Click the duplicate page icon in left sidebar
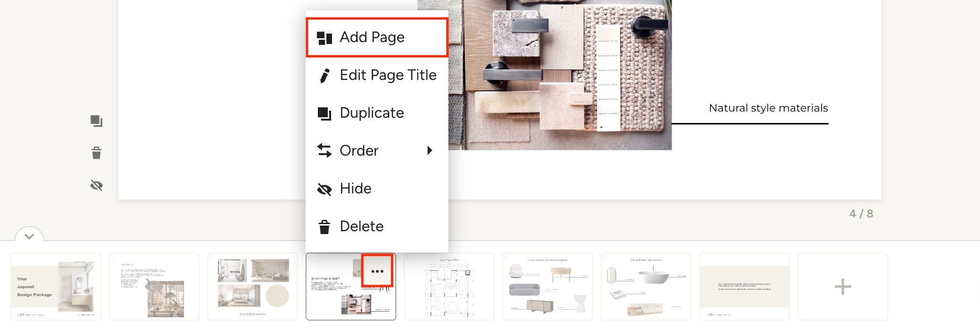The width and height of the screenshot is (980, 331). (x=96, y=121)
